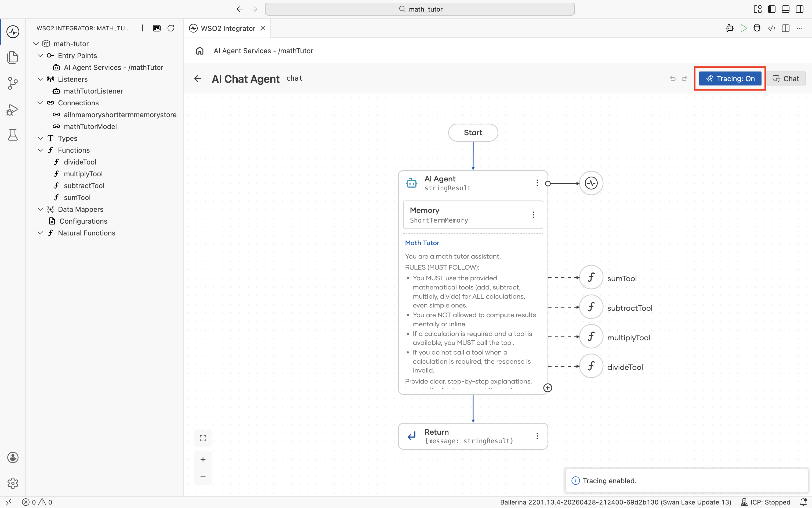Select mathTutorModel connection
Viewport: 812px width, 508px height.
(105, 126)
